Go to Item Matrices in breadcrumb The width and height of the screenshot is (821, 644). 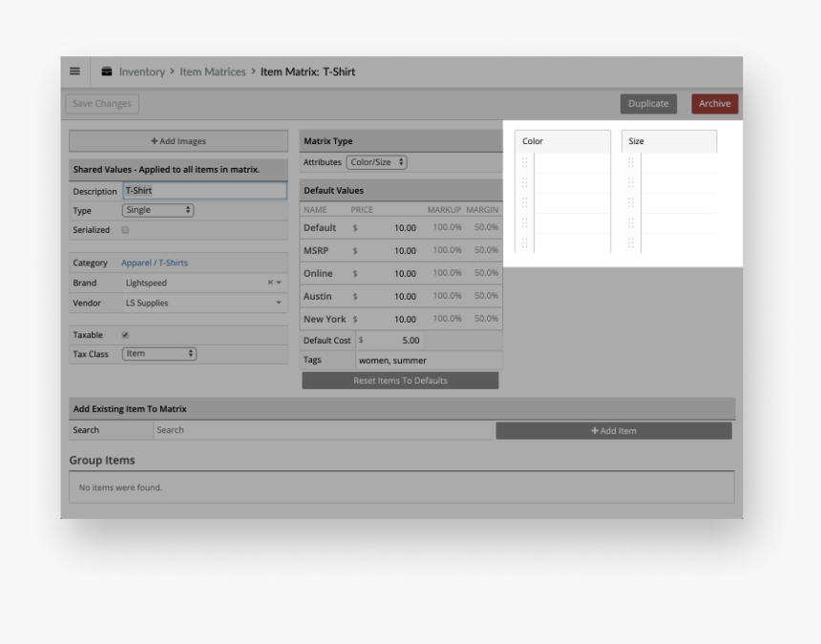click(x=213, y=72)
